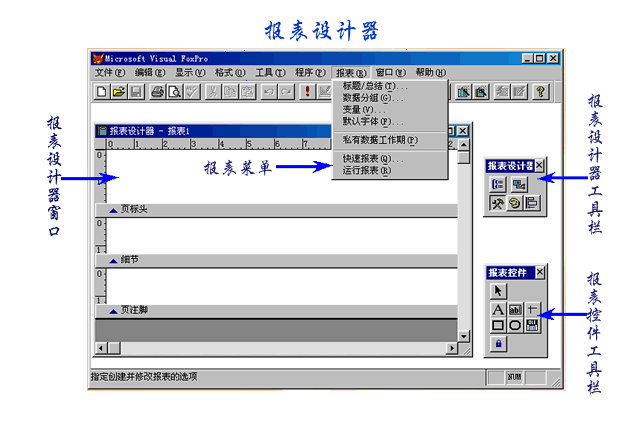The image size is (636, 432).
Task: Choose 默认字体(F)... from the report menu
Action: tap(390, 121)
